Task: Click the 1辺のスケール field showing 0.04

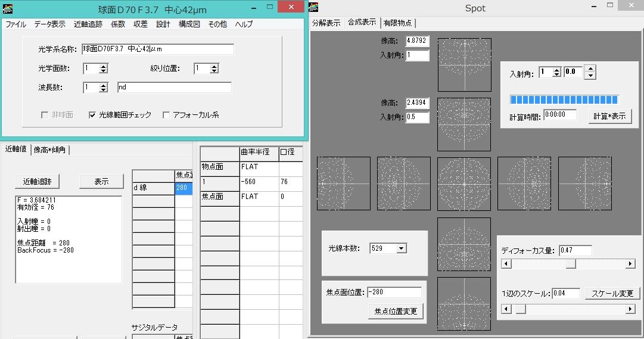Action: [x=566, y=293]
